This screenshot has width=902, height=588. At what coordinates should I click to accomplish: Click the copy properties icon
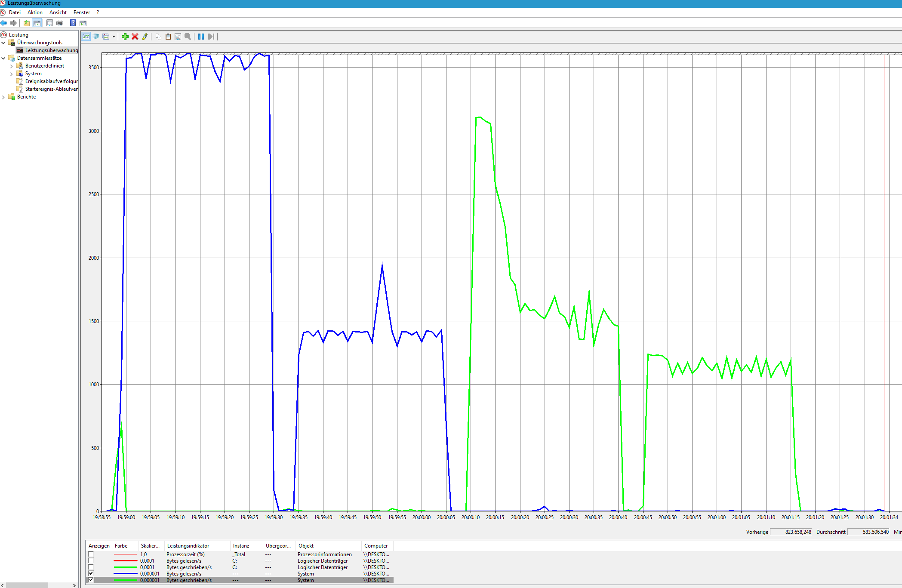158,37
